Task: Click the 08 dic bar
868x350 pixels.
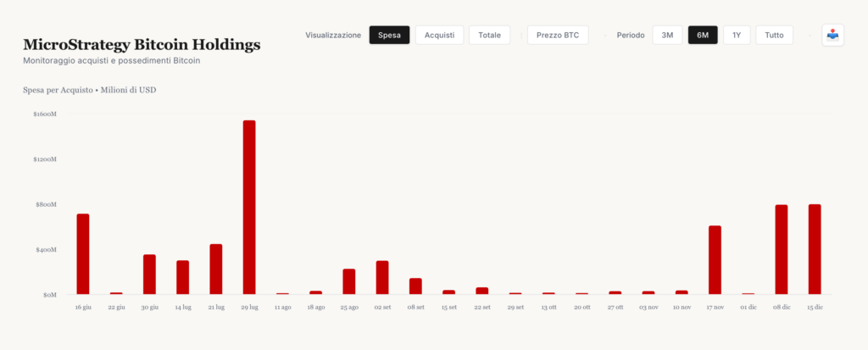Action: click(781, 250)
